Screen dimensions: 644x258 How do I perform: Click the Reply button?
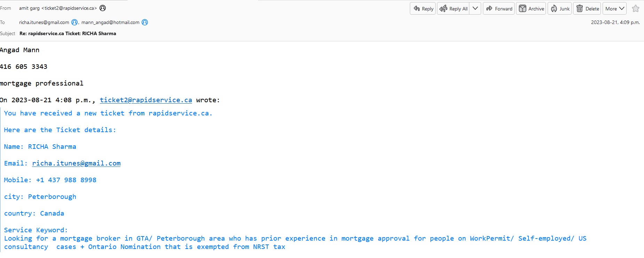coord(423,9)
